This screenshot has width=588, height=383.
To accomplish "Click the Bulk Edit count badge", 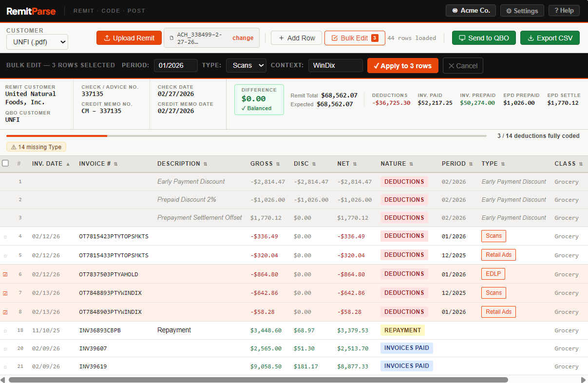I will [x=375, y=38].
